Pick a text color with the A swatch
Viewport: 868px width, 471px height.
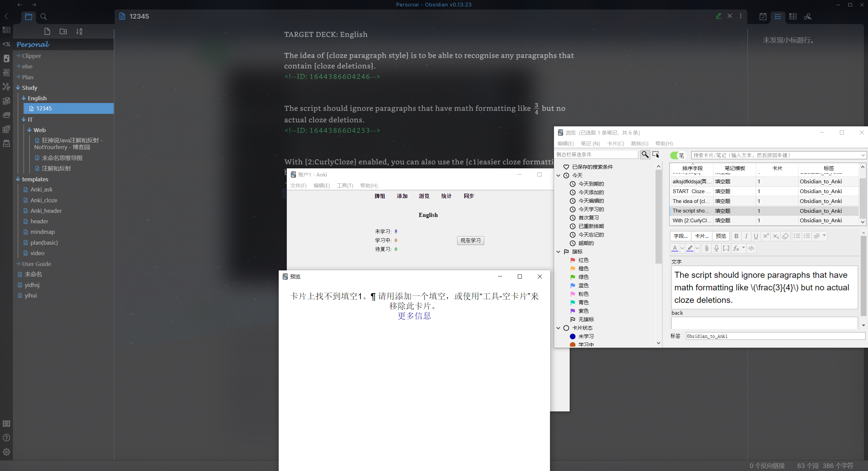click(674, 248)
